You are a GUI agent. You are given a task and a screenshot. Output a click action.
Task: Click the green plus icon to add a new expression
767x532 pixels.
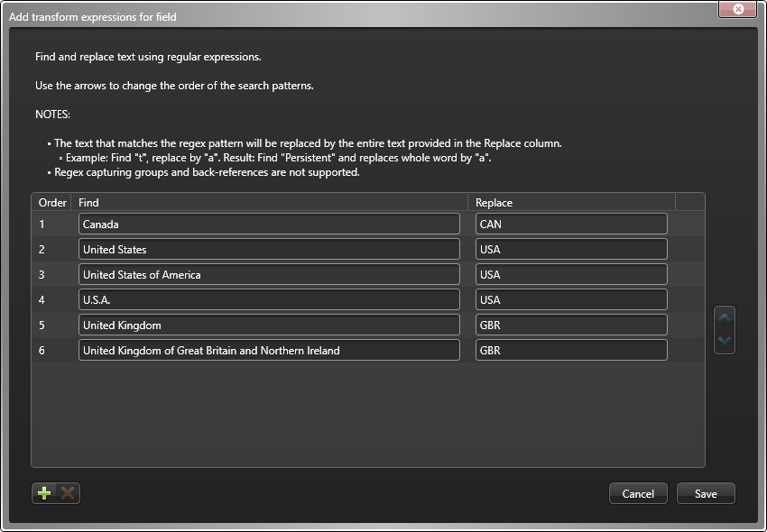pos(42,493)
